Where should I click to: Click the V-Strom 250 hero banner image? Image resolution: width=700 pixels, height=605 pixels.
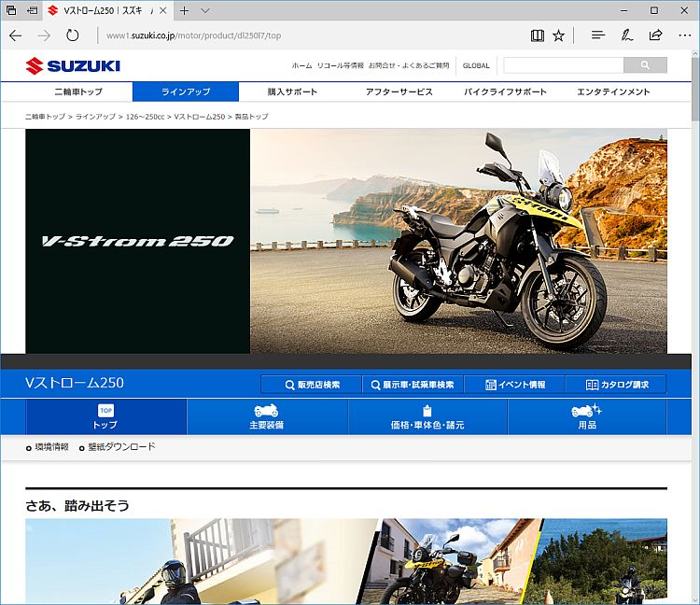pyautogui.click(x=346, y=241)
